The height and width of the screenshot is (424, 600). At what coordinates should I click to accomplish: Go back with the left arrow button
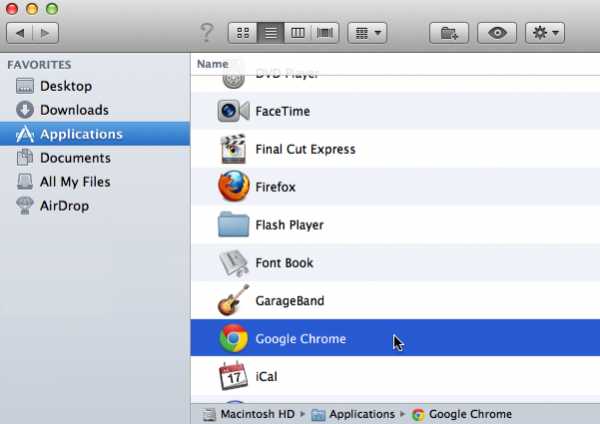coord(20,33)
